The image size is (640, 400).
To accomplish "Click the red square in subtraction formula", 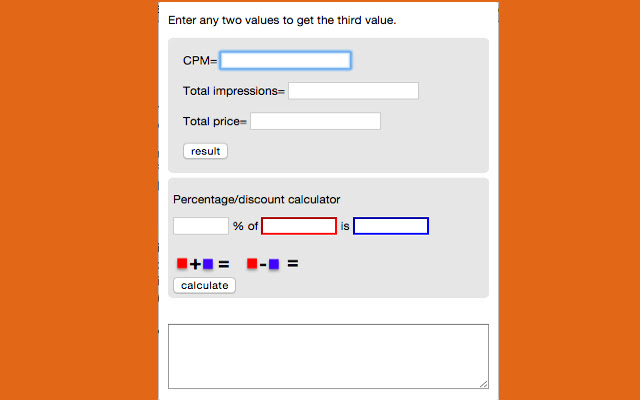I will pyautogui.click(x=252, y=264).
